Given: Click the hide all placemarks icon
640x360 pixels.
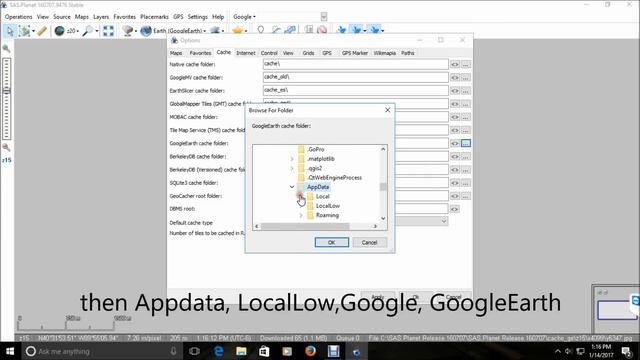Looking at the screenshot, I should pos(322,30).
